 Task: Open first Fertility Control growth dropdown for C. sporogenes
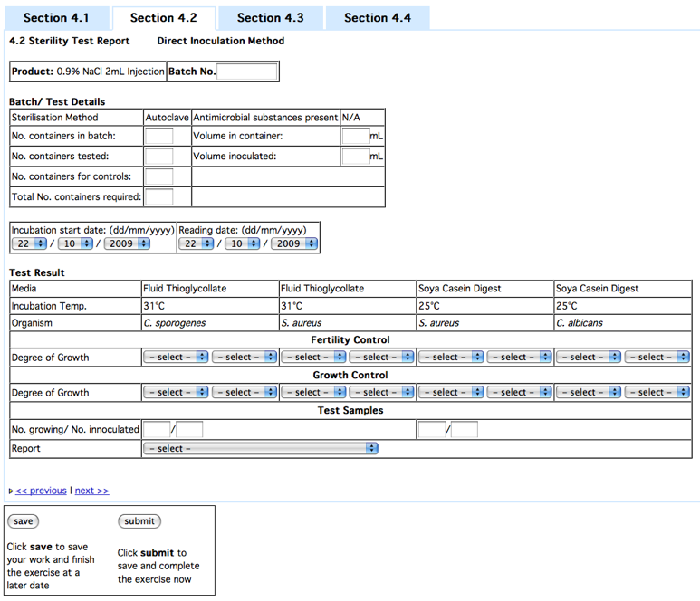pos(177,358)
